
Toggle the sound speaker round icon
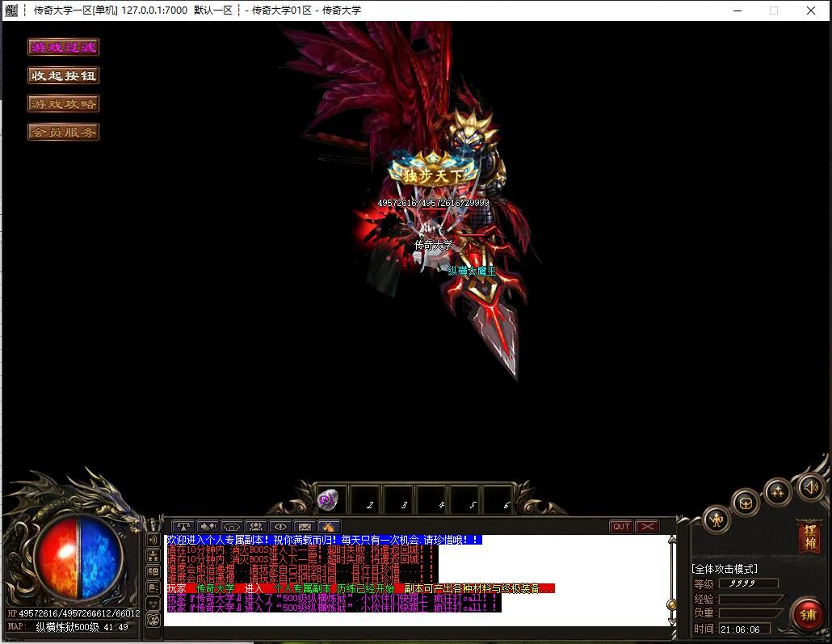click(811, 487)
